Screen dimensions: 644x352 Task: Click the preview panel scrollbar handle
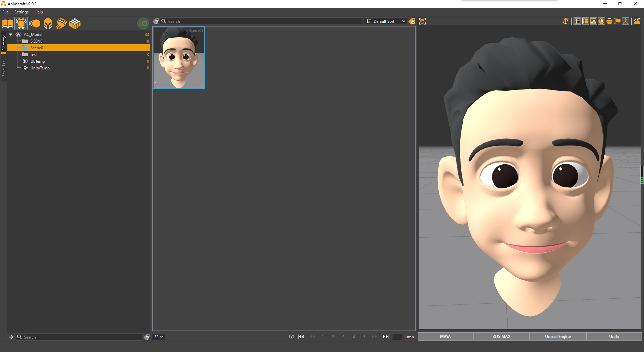642,176
